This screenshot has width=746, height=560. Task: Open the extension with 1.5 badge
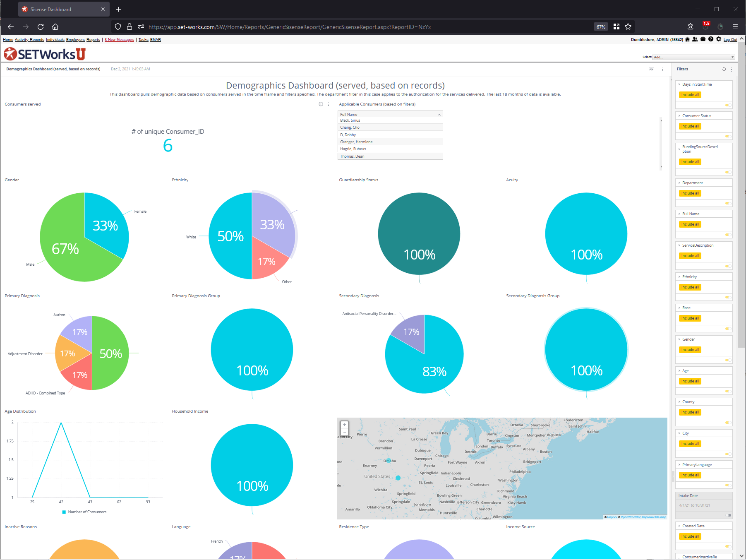(705, 26)
